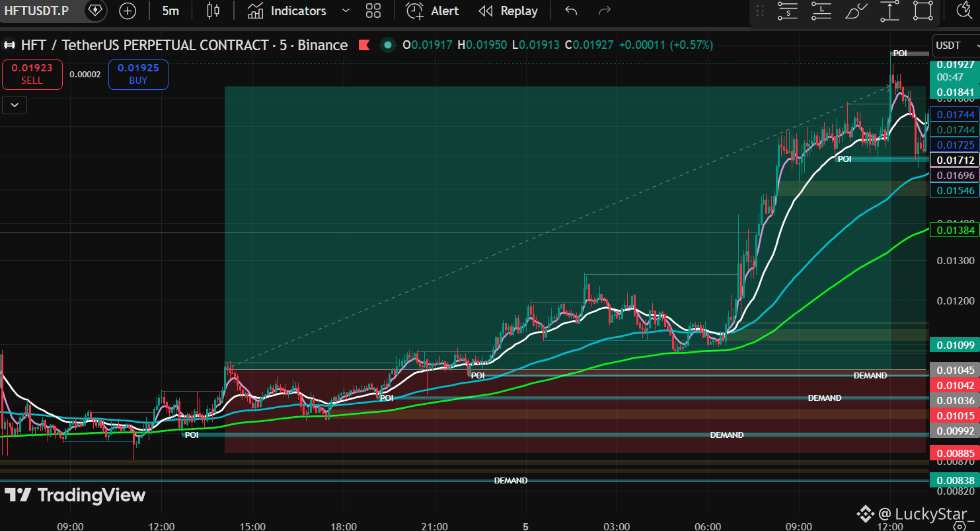Select the gray 0.01045 price label

pos(955,370)
